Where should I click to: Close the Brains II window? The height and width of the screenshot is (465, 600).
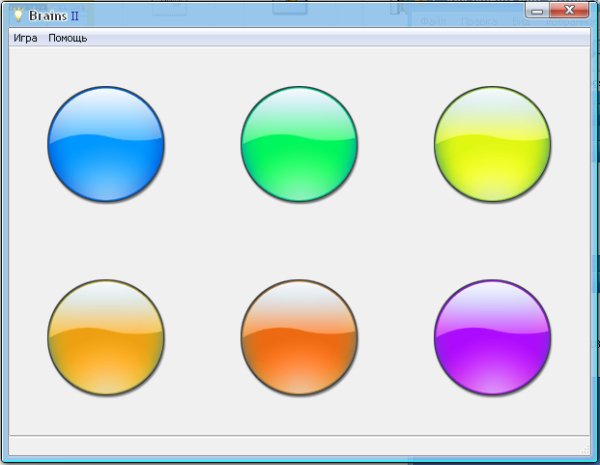(569, 11)
